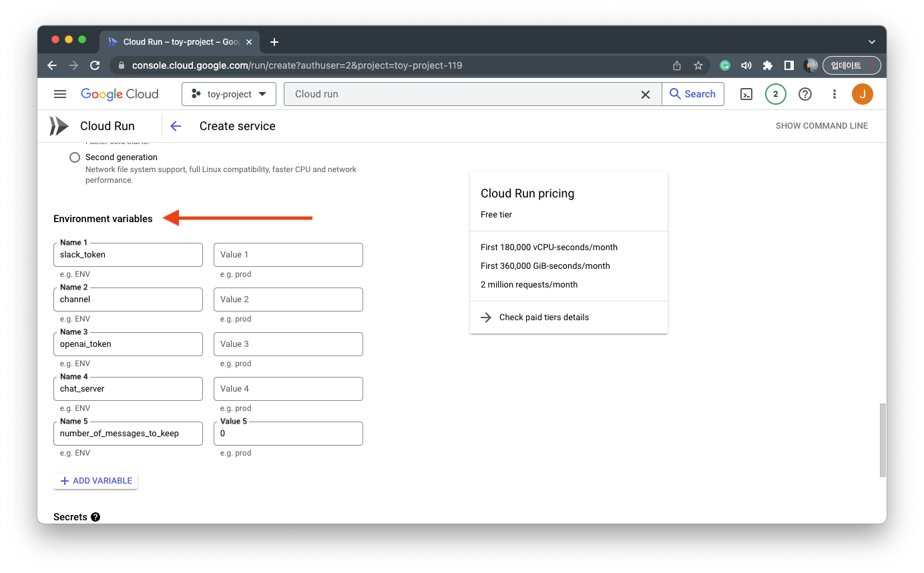Click the Cloud Run product icon
This screenshot has height=573, width=924.
pos(59,126)
